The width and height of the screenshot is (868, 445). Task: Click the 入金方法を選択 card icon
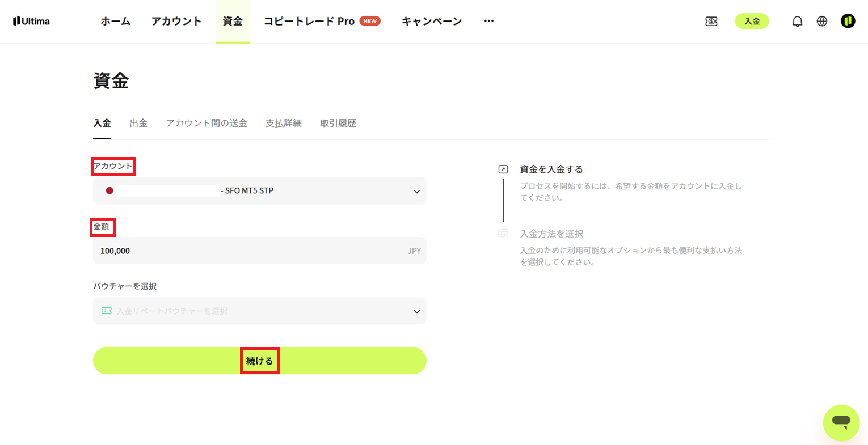point(503,234)
